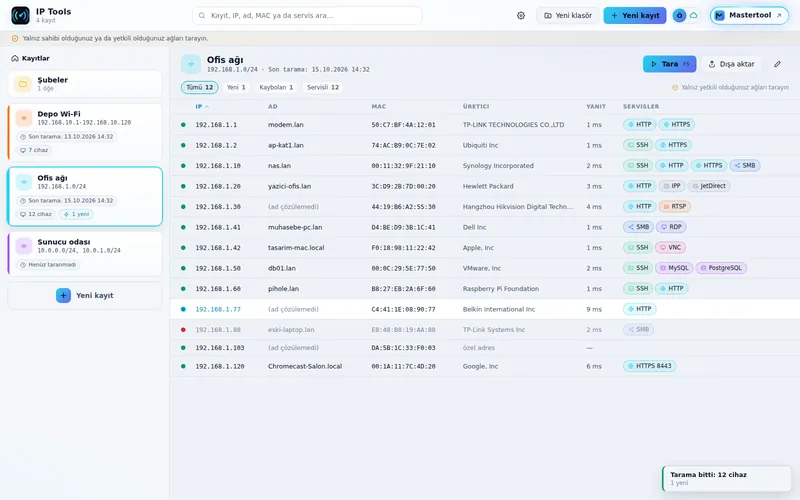Select the pihole.lan device name
Screen dimensions: 800x500
point(283,289)
